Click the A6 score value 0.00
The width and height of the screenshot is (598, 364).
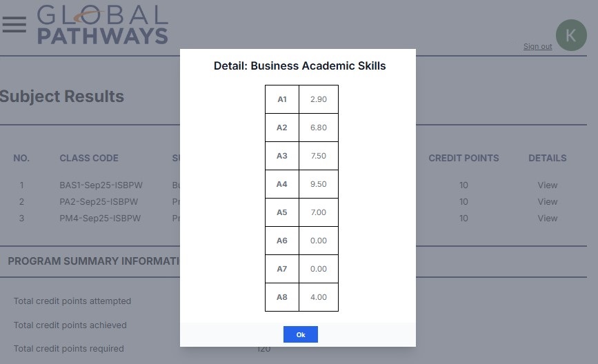point(318,241)
